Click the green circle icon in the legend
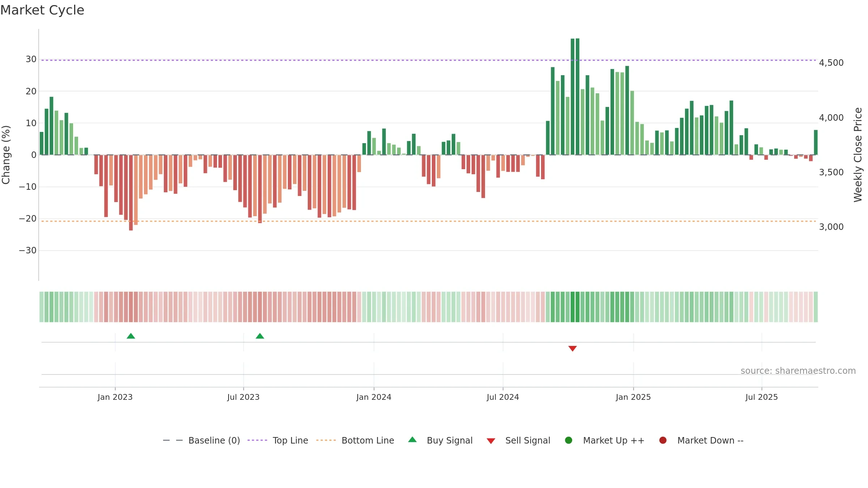The width and height of the screenshot is (868, 488). point(569,440)
